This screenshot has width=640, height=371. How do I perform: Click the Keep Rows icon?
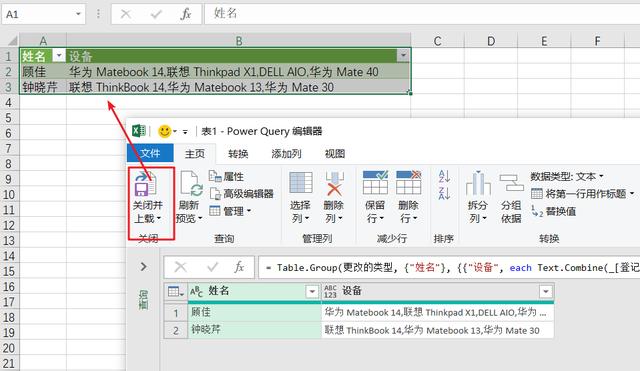pos(376,182)
